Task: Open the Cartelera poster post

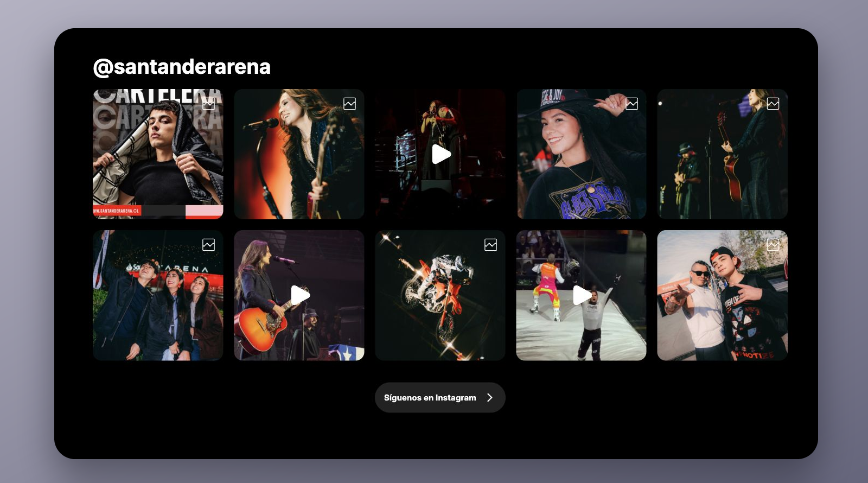Action: click(x=158, y=154)
